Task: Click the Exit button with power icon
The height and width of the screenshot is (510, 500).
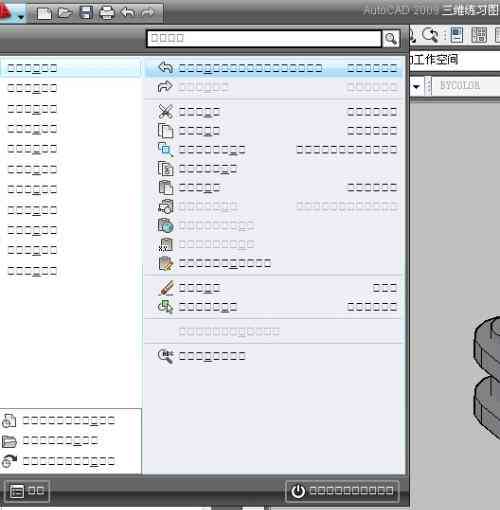Action: tap(342, 491)
